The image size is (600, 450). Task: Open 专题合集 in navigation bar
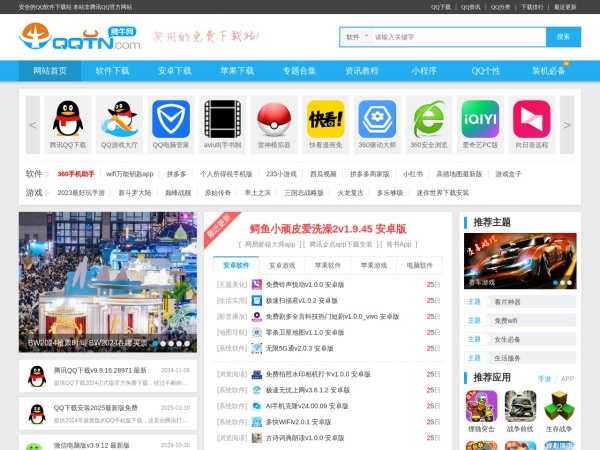(x=299, y=71)
